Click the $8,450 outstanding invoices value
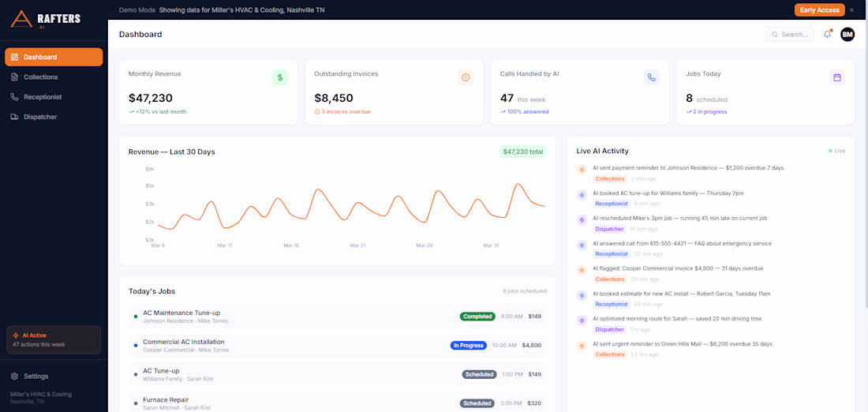The height and width of the screenshot is (412, 868). [x=334, y=98]
